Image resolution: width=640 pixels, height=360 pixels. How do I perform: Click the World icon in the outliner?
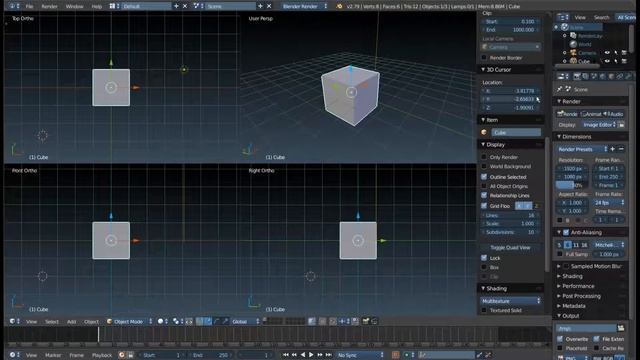(573, 44)
